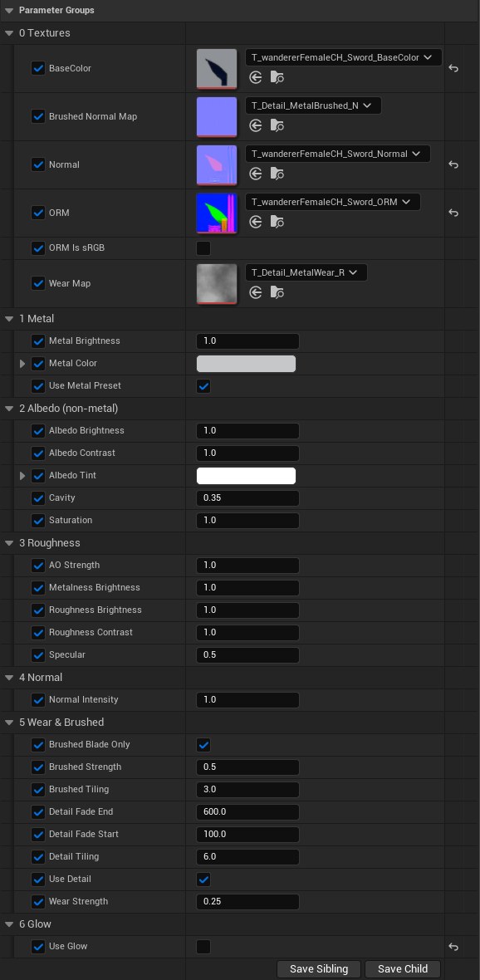This screenshot has height=980, width=480.
Task: Reset Normal texture to default
Action: [453, 164]
